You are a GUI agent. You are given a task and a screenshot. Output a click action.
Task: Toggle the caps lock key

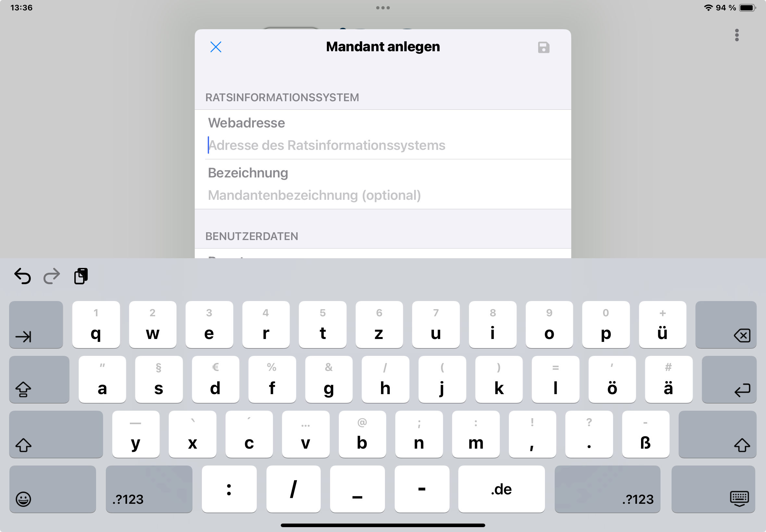pyautogui.click(x=39, y=379)
